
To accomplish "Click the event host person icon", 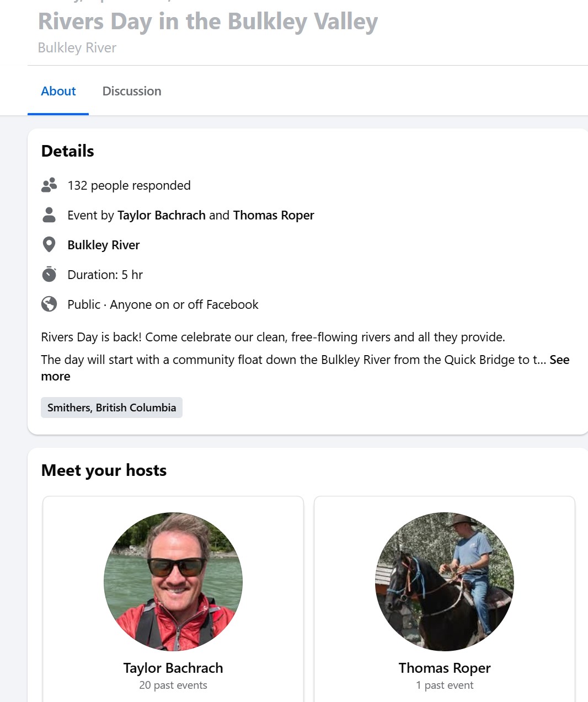I will [49, 215].
